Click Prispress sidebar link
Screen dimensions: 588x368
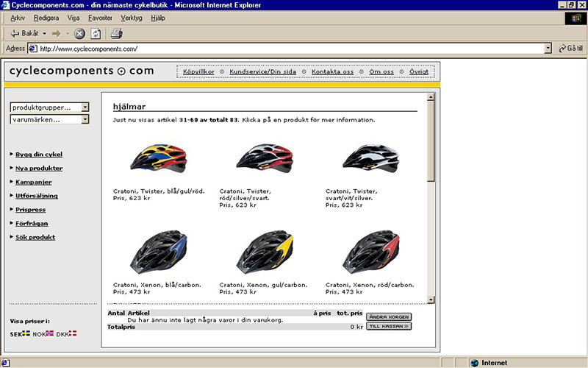click(x=30, y=210)
